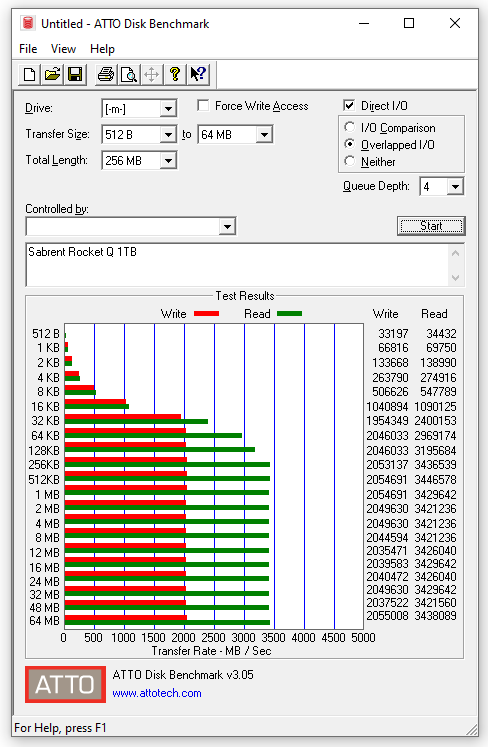The width and height of the screenshot is (488, 747).
Task: Click the Print toolbar icon
Action: coord(106,74)
